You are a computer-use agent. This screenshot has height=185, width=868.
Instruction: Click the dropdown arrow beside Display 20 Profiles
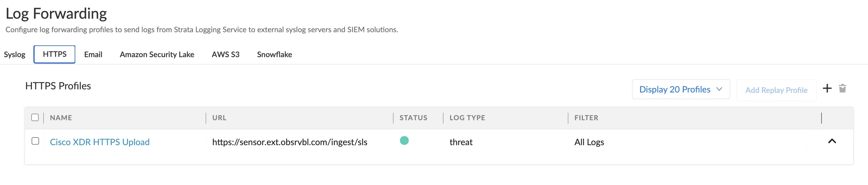point(719,89)
